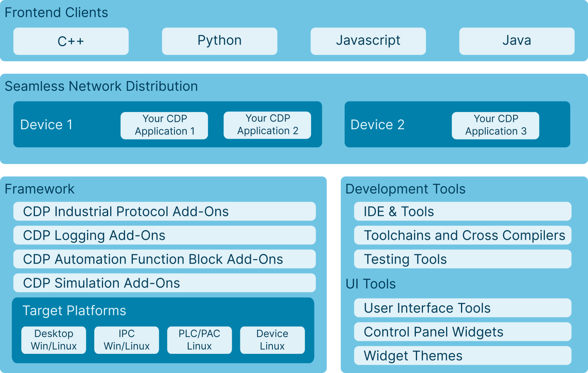Click the Frontend Clients heading
Screen dimensions: 588x373
click(56, 13)
